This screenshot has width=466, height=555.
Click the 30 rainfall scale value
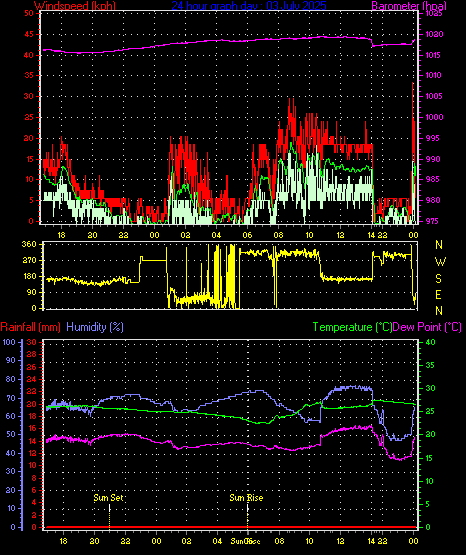(x=32, y=342)
